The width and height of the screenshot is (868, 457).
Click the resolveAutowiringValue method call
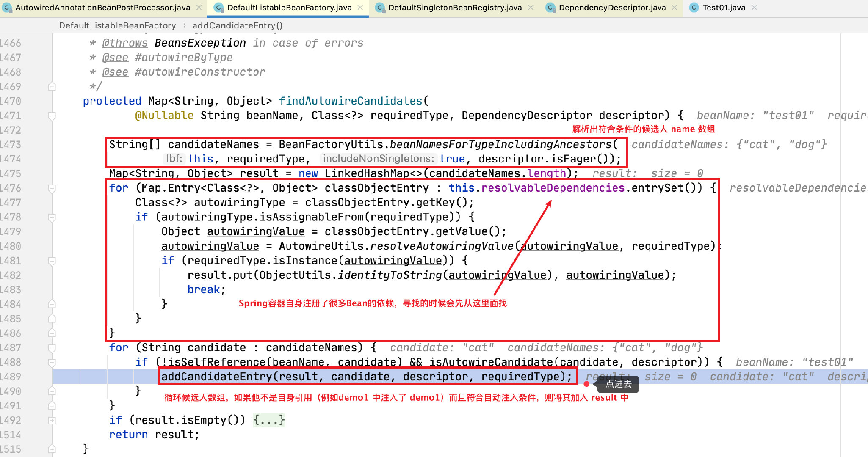(442, 246)
